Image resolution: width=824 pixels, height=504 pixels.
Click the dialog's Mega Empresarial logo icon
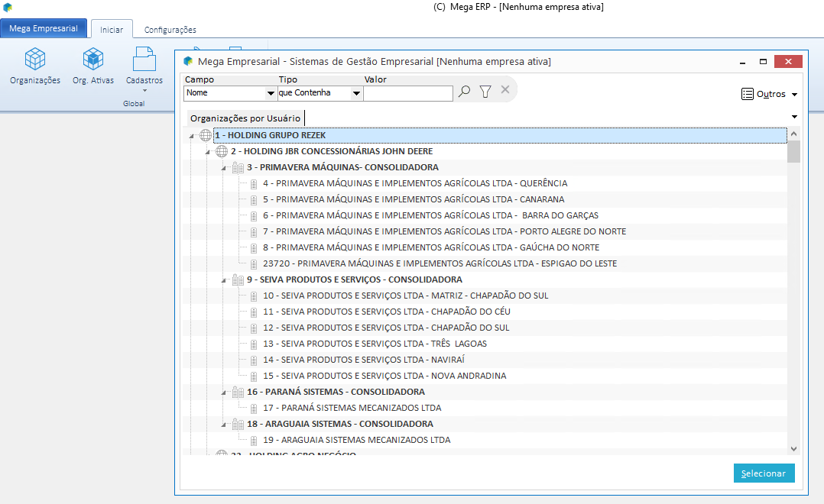click(188, 61)
